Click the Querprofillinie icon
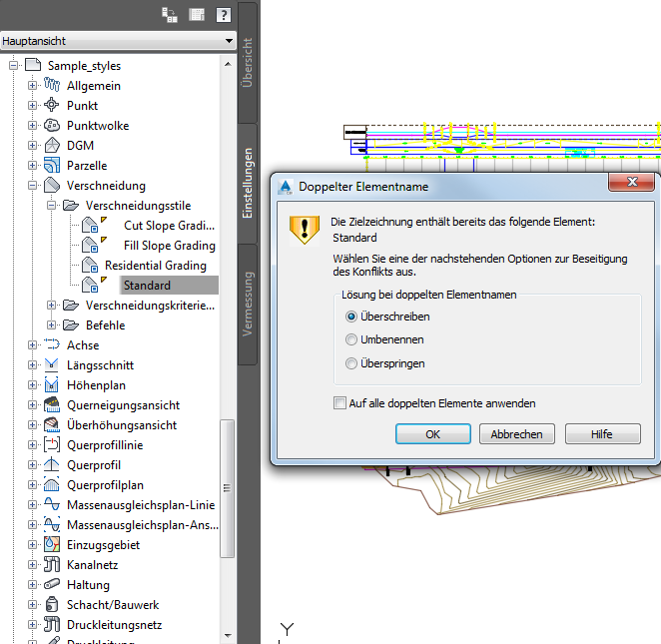The image size is (661, 644). pyautogui.click(x=52, y=444)
